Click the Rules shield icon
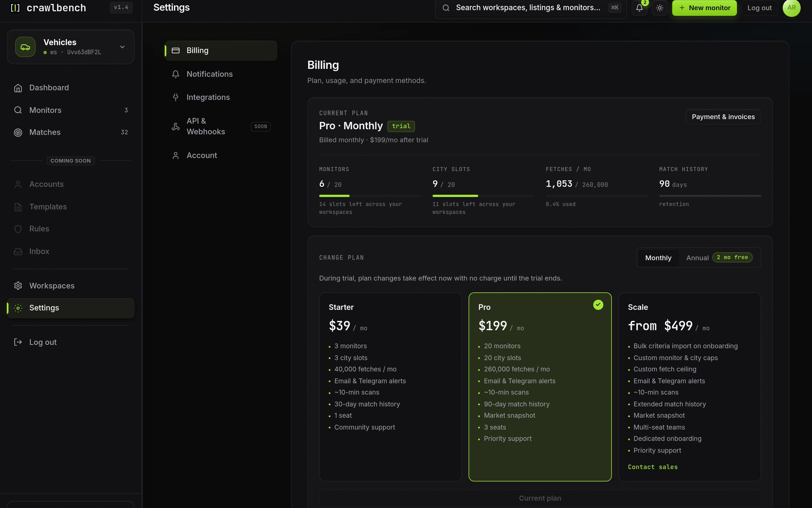 18,229
